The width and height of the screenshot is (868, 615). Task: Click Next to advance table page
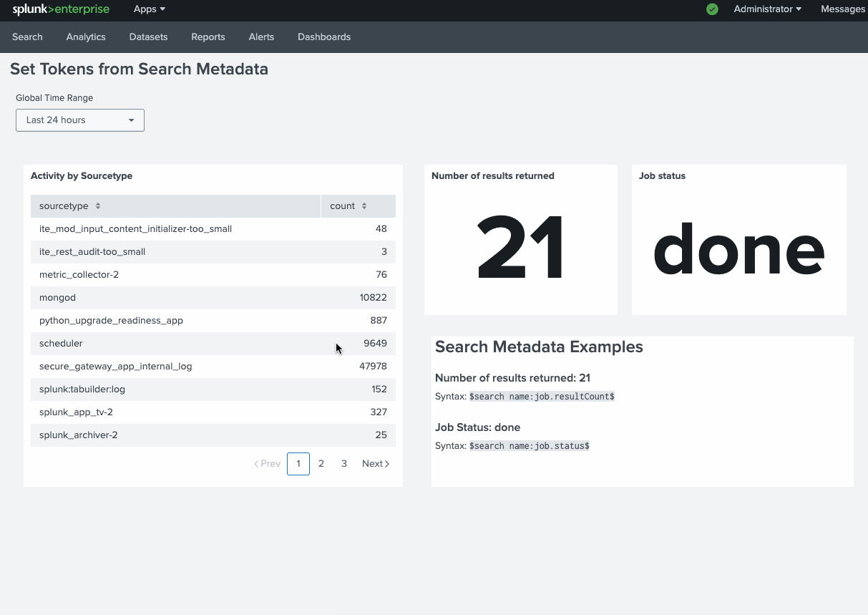[x=376, y=464]
